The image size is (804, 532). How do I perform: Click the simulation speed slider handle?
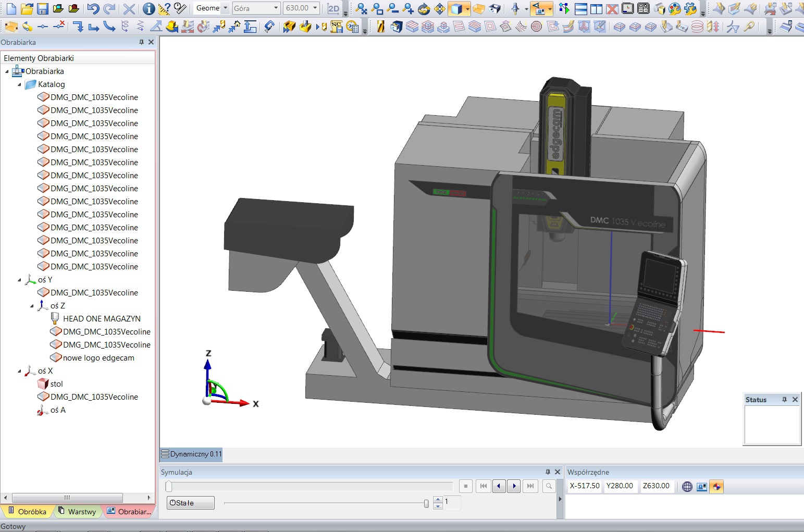pyautogui.click(x=426, y=503)
